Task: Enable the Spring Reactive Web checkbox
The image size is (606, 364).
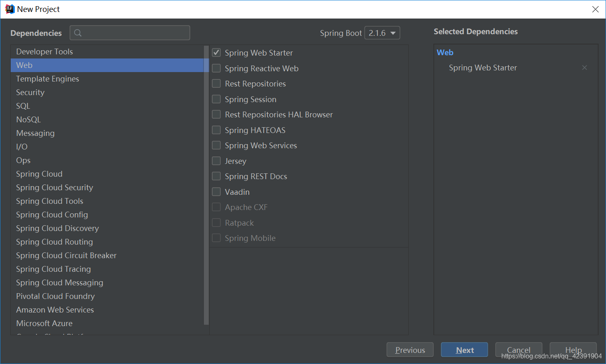Action: 216,68
